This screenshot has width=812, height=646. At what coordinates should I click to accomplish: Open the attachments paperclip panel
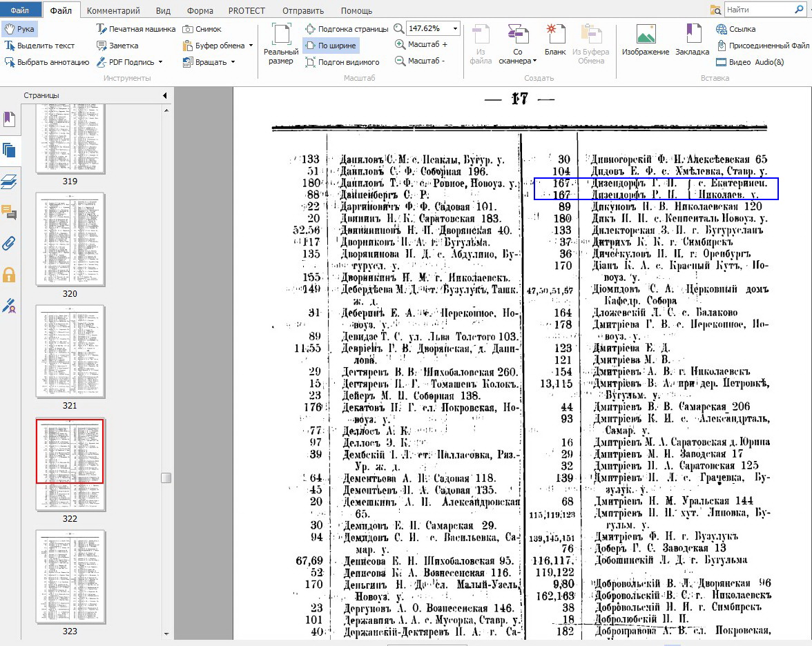click(x=9, y=243)
